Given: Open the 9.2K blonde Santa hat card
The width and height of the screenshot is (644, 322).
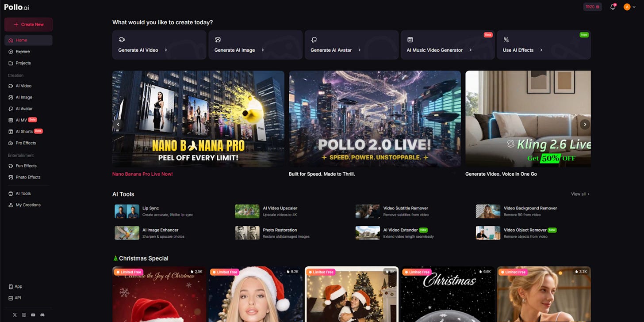Looking at the screenshot, I should pyautogui.click(x=255, y=294).
